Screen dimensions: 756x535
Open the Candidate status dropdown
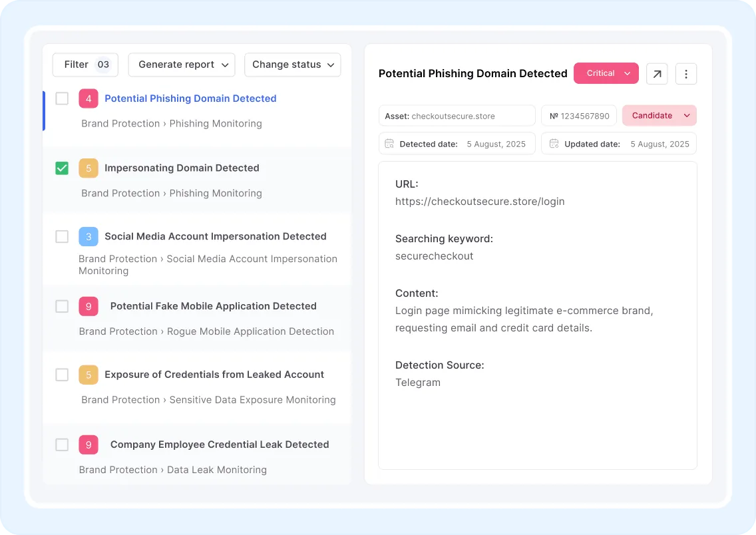[659, 115]
